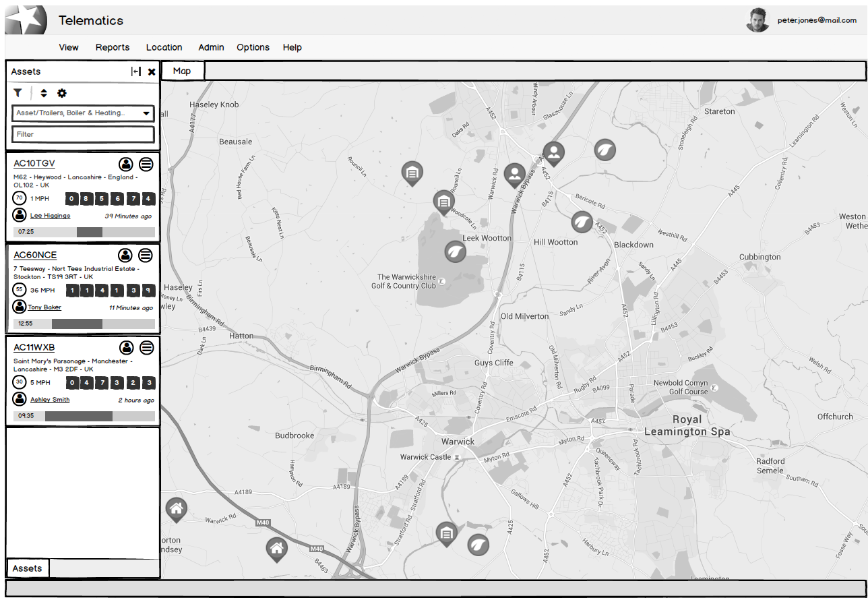Viewport: 868px width, 602px height.
Task: Click the 55 speed limit badge on AC60NCE
Action: click(20, 290)
